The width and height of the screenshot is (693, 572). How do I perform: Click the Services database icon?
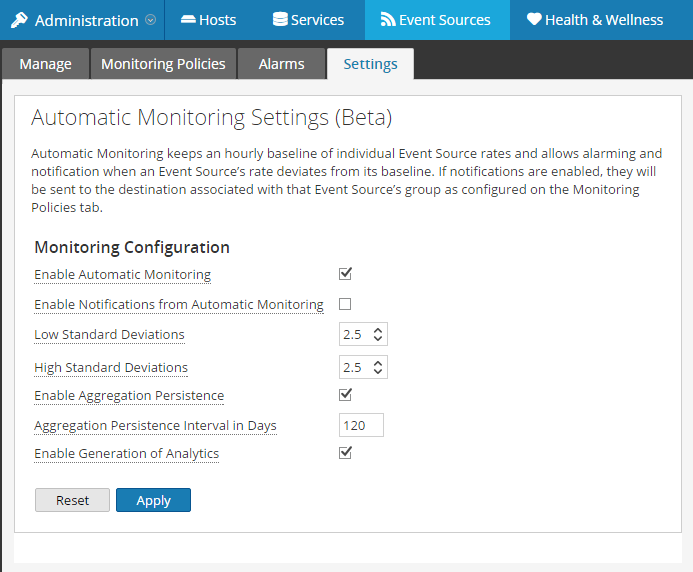280,20
